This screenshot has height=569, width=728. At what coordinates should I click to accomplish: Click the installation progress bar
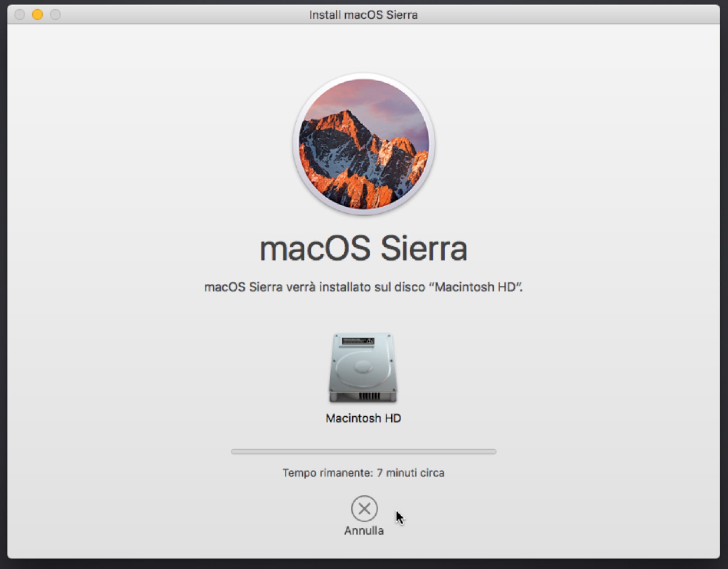click(363, 452)
